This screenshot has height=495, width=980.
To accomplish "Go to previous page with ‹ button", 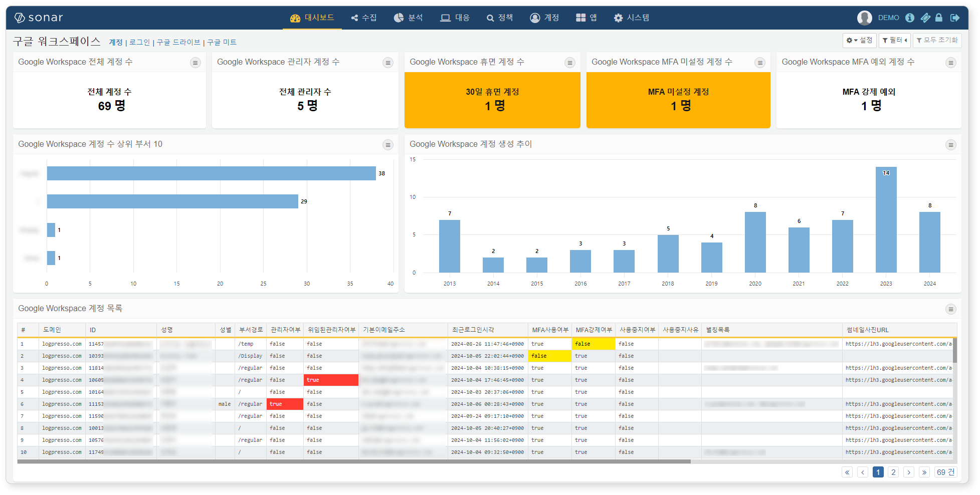I will (863, 472).
